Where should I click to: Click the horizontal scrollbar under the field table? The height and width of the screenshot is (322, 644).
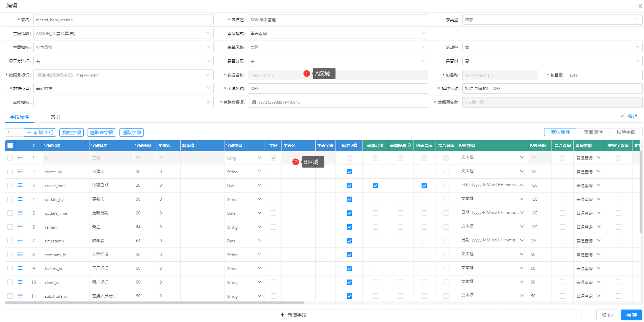[x=155, y=303]
